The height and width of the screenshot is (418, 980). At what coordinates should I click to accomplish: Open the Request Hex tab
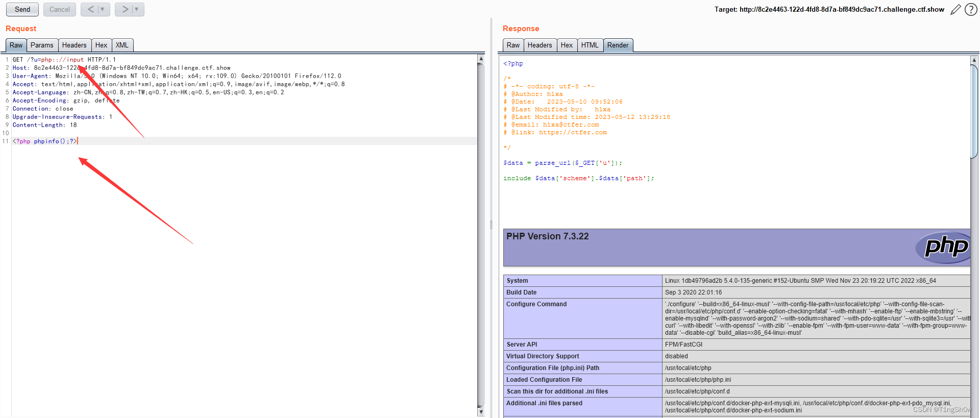click(102, 45)
